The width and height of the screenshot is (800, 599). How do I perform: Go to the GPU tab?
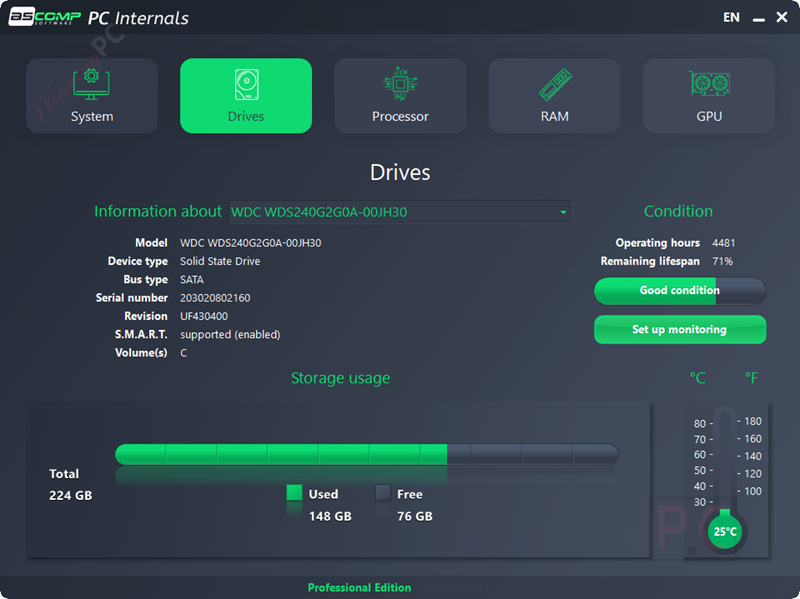(709, 95)
